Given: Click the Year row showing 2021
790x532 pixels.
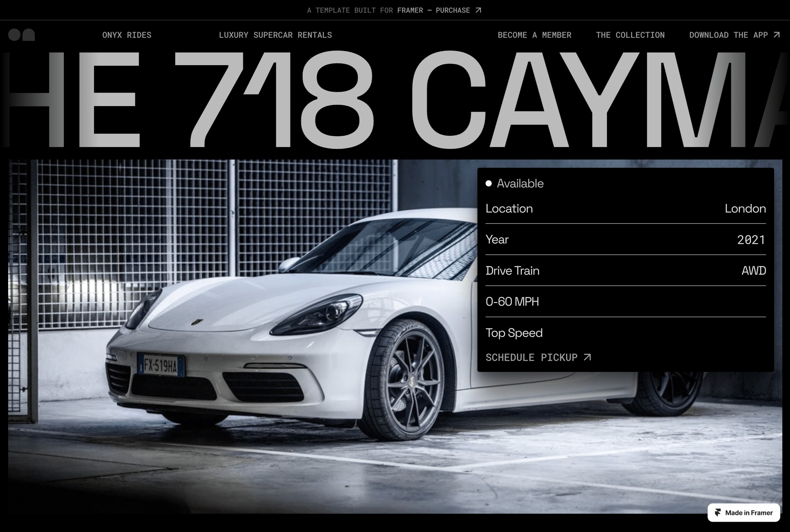Looking at the screenshot, I should [x=625, y=240].
